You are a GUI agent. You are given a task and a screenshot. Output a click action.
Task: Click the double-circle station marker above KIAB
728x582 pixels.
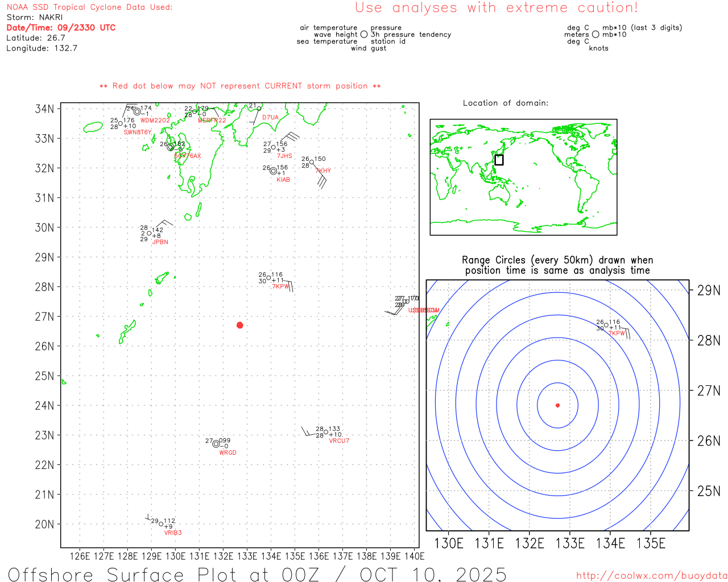coord(274,171)
